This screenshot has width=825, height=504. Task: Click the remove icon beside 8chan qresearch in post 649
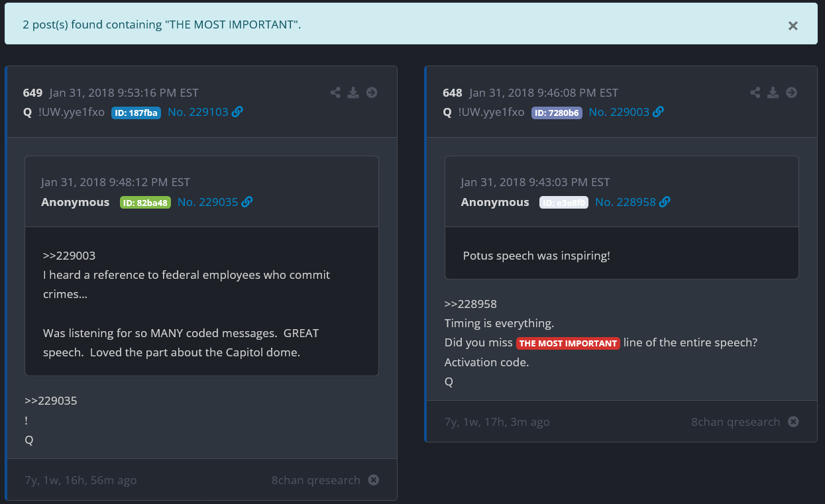[374, 480]
